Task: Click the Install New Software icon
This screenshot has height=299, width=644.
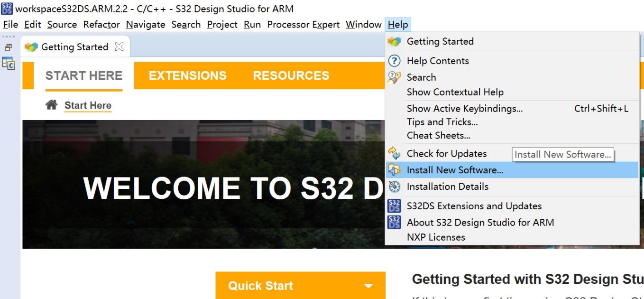Action: pos(395,170)
